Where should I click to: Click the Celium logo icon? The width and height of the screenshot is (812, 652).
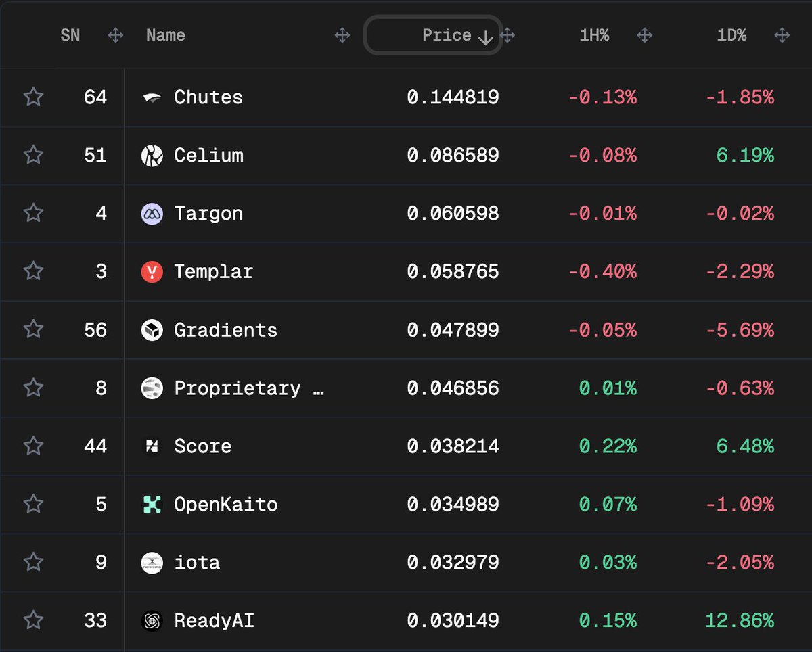coord(152,156)
